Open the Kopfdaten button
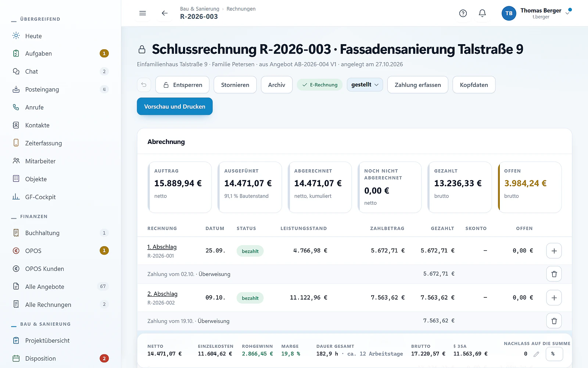Screen dimensions: 588x368 474,85
